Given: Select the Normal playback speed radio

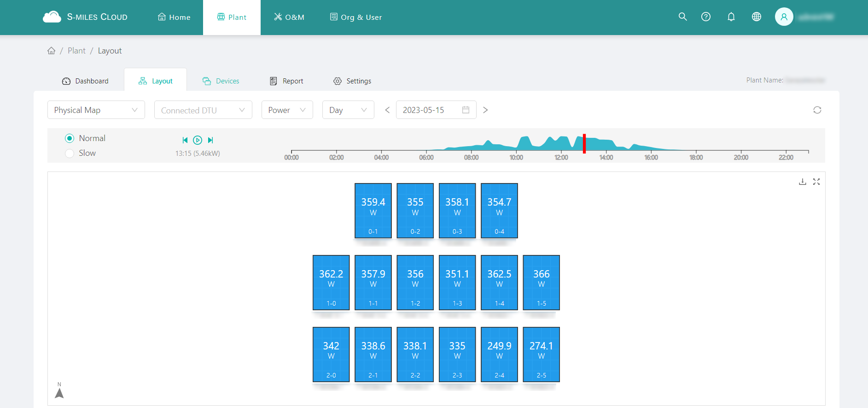Looking at the screenshot, I should click(x=70, y=138).
